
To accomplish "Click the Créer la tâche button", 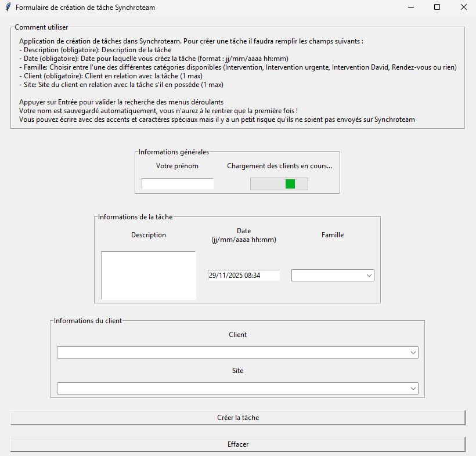I will tap(238, 418).
